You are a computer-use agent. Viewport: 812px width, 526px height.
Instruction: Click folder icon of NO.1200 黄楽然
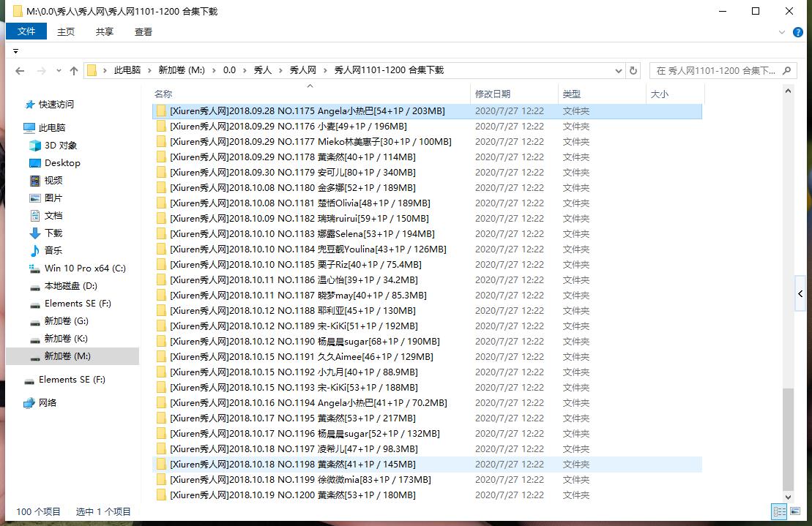[162, 495]
